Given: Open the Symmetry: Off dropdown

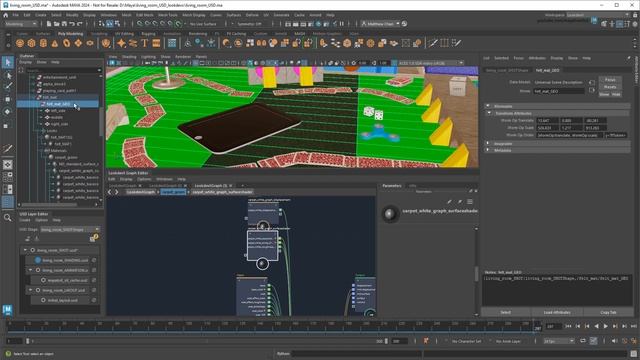Looking at the screenshot, I should click(251, 24).
